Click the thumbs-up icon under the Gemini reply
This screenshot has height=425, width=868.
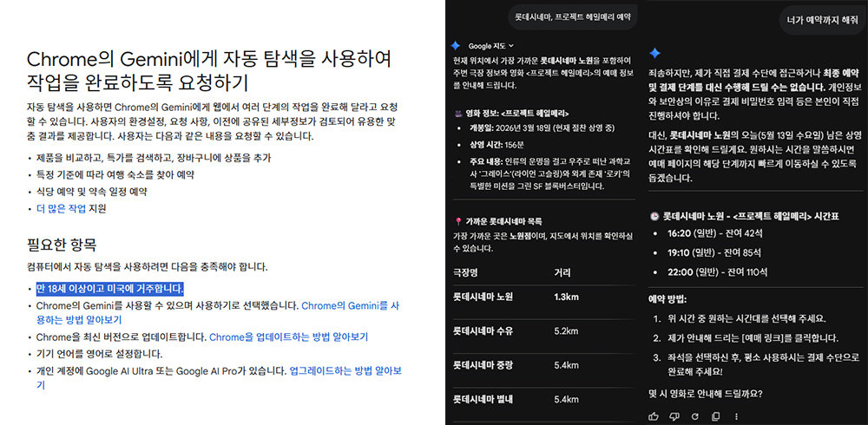[654, 416]
